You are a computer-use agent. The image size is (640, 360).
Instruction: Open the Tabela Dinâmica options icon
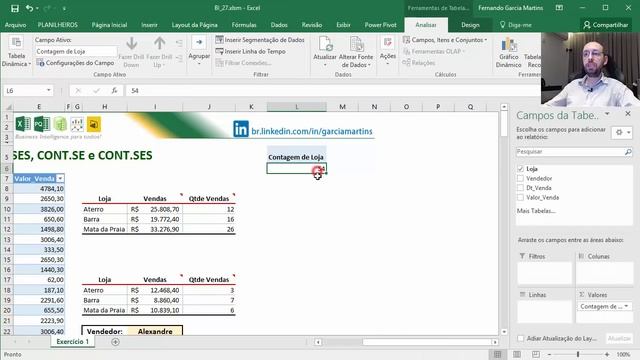[16, 42]
